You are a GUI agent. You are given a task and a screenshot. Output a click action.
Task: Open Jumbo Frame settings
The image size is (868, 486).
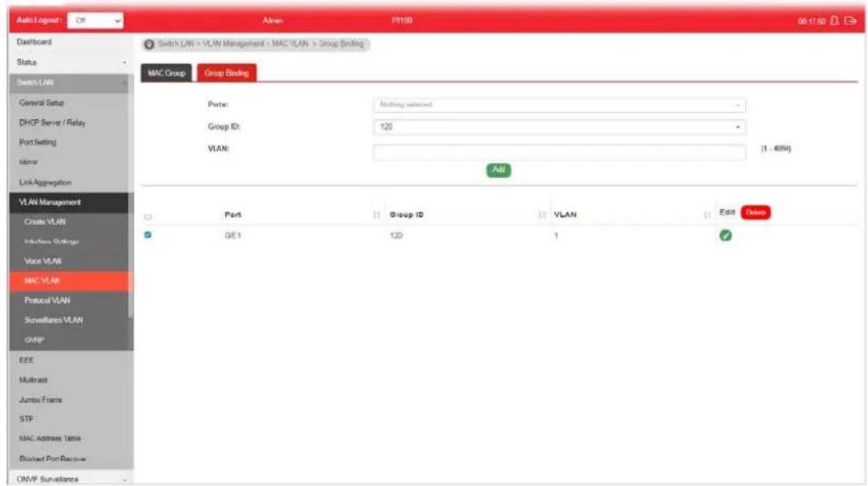click(41, 400)
